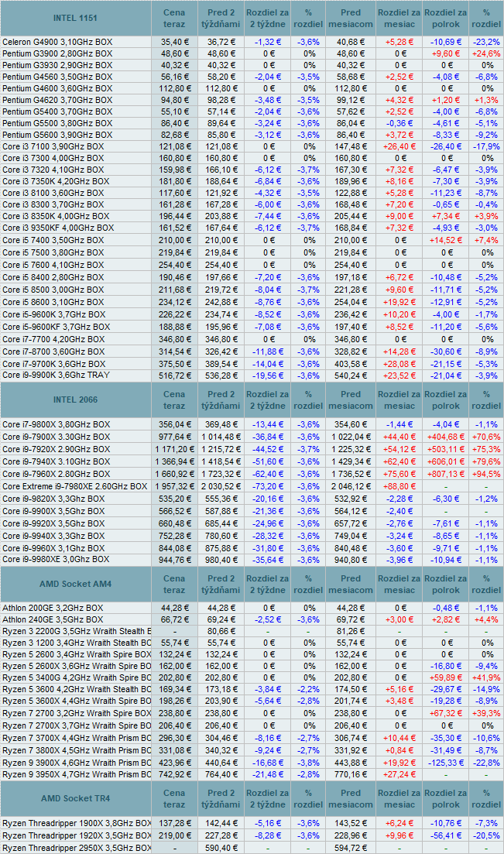504x854 pixels.
Task: Click Ryzen Threadripper 1900X 3,8GHz name
Action: click(x=77, y=824)
